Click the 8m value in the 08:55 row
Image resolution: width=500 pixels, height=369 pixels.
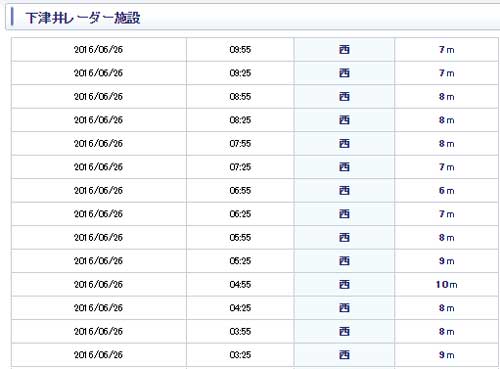point(446,97)
